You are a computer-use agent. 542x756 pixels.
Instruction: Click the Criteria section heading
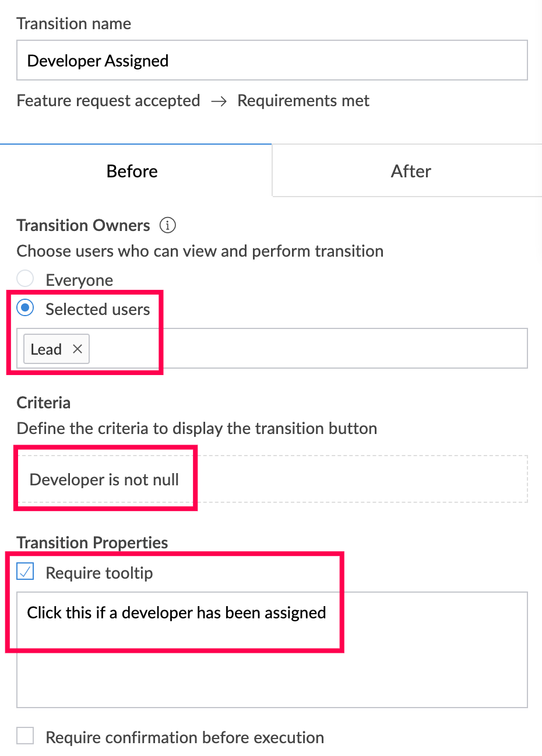pyautogui.click(x=44, y=402)
